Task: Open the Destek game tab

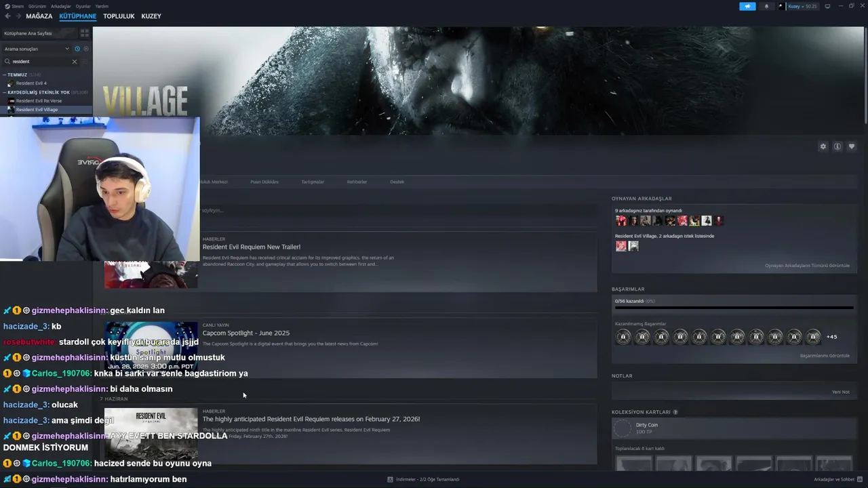Action: click(397, 182)
